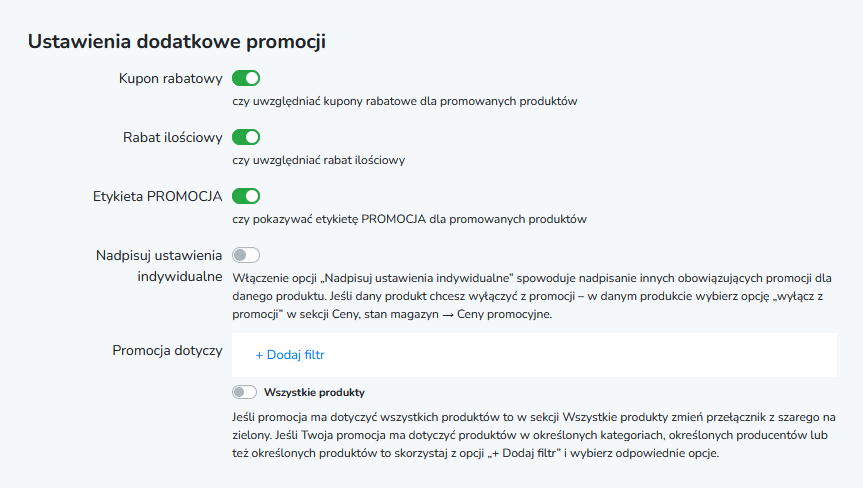Click the Nadpisuj ustawienia indywidualne label
863x488 pixels.
click(x=159, y=266)
